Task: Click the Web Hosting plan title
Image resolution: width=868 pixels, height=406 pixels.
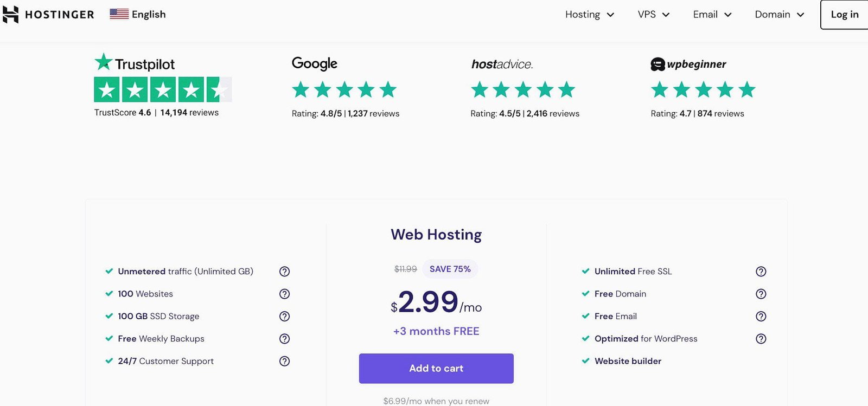Action: 436,235
